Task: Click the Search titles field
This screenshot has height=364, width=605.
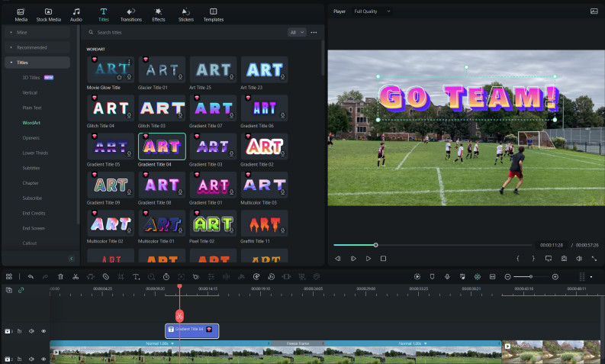Action: pos(185,32)
